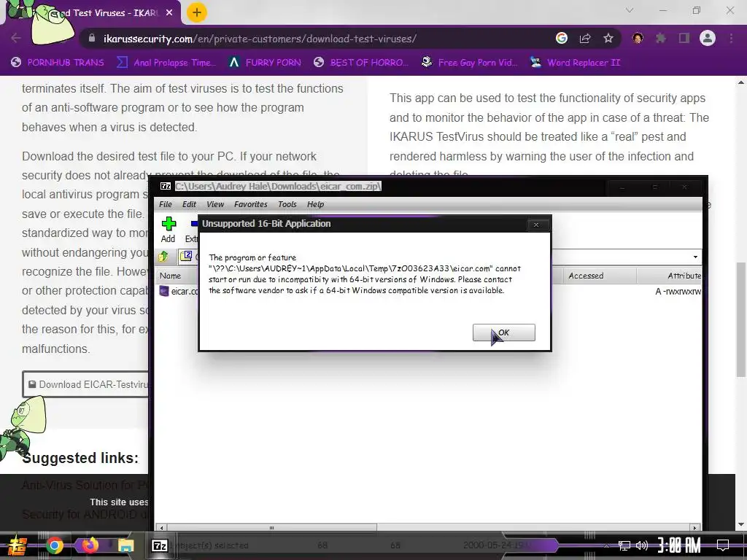Viewport: 747px width, 560px height.
Task: Click the Google icon in address bar
Action: [561, 38]
